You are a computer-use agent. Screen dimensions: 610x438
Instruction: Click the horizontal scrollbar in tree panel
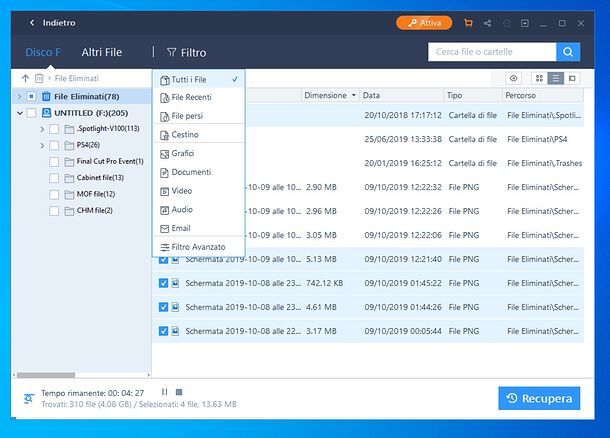[46, 375]
